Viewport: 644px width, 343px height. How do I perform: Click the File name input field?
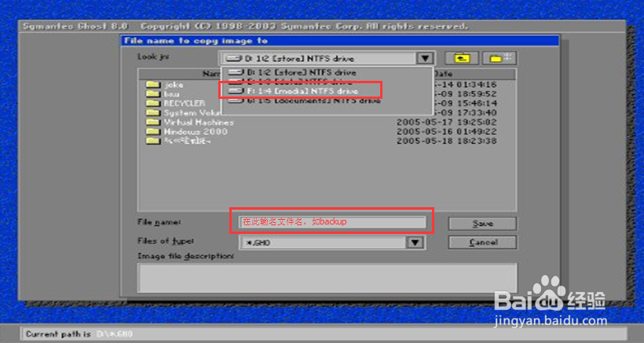point(332,222)
